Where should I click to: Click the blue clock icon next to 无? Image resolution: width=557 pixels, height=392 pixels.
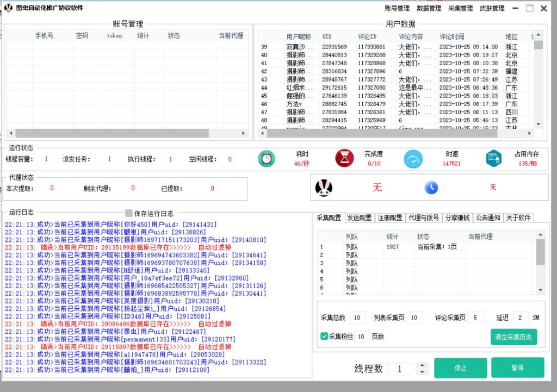(431, 187)
